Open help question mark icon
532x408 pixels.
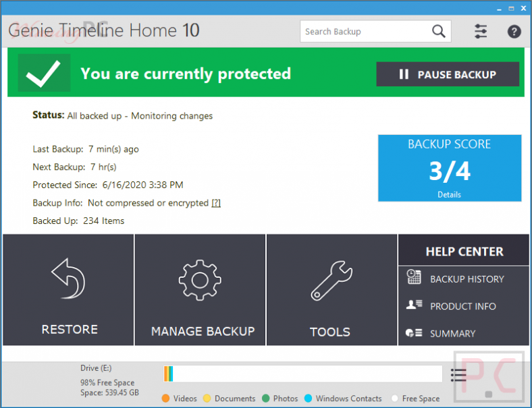[514, 32]
